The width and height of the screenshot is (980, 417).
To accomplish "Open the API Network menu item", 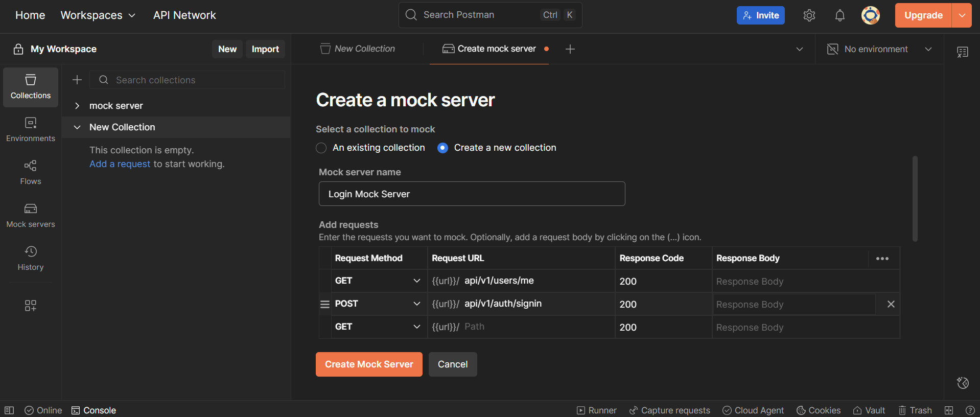I will [184, 15].
